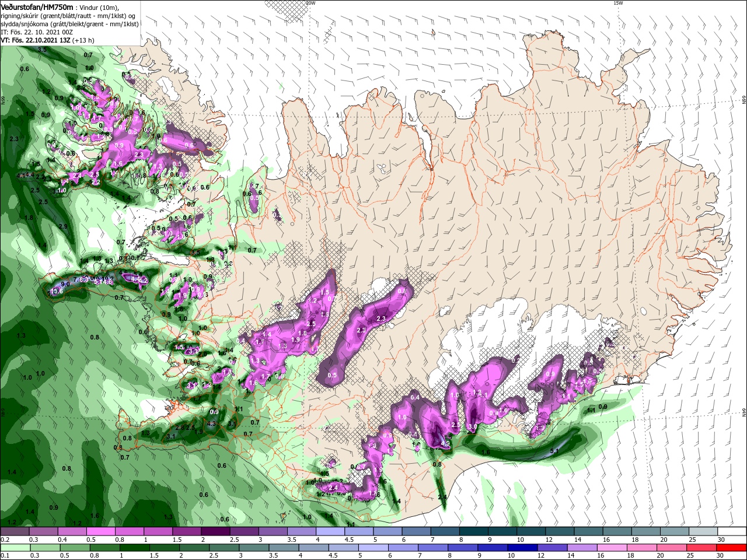Click the '10' label on the top scale
The image size is (747, 560).
click(x=520, y=540)
